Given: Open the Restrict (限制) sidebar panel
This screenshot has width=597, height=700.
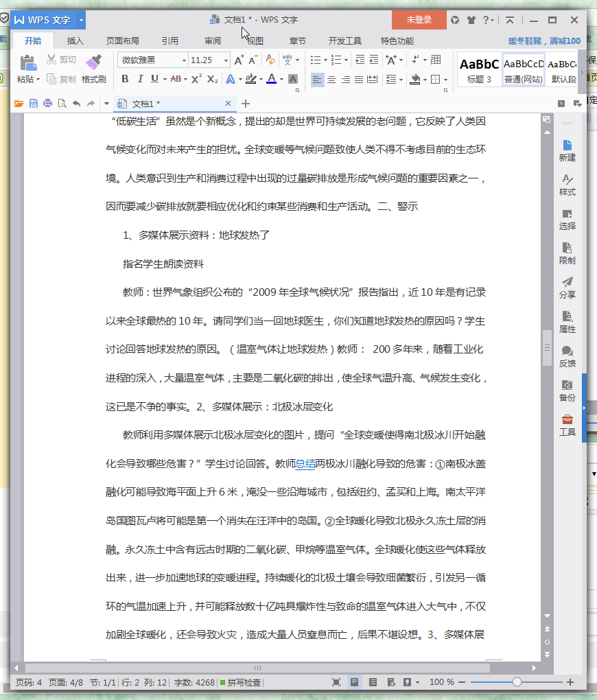Looking at the screenshot, I should 567,253.
